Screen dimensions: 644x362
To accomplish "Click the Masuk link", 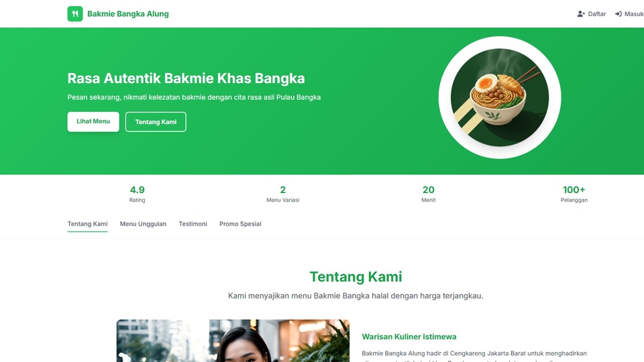I will 629,14.
